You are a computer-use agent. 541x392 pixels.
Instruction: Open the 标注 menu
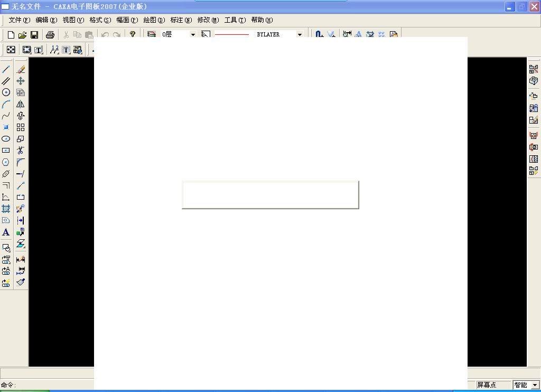coord(180,20)
